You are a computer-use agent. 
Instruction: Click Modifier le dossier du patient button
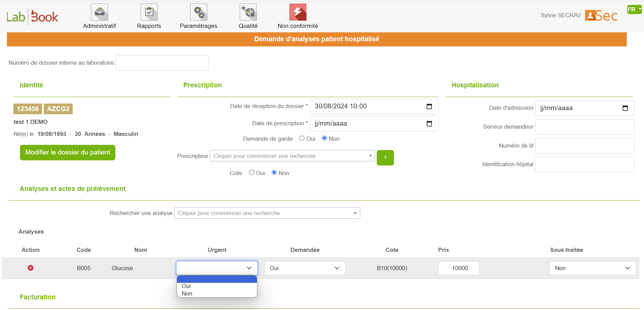[67, 152]
